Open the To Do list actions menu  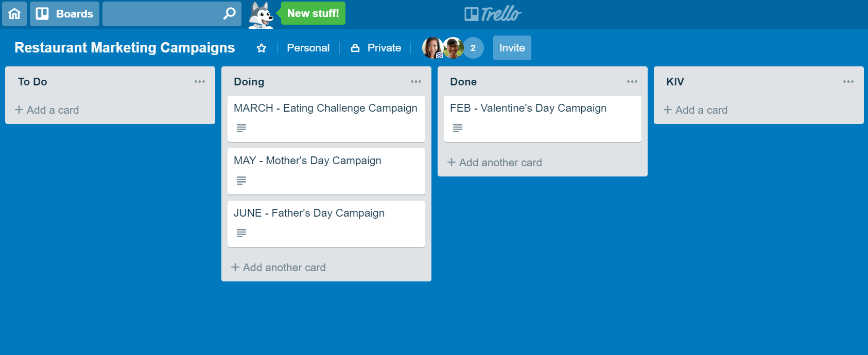pyautogui.click(x=200, y=82)
